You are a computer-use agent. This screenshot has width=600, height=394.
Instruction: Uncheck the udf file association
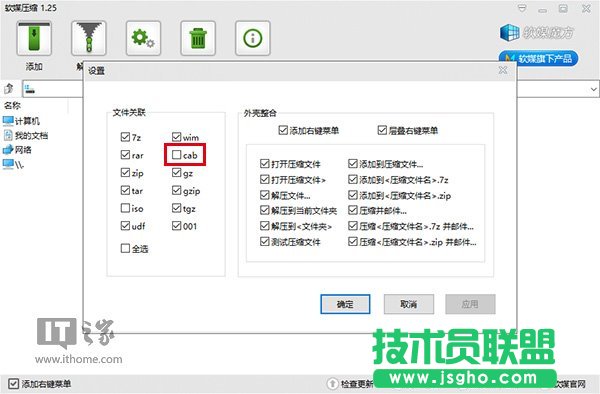pyautogui.click(x=125, y=226)
